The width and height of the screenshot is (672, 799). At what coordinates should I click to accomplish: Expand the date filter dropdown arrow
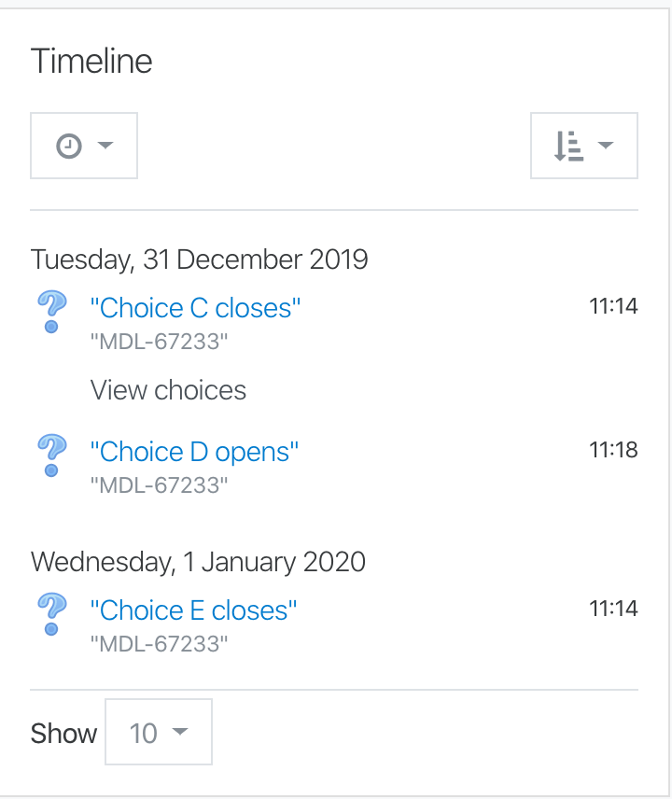point(105,146)
